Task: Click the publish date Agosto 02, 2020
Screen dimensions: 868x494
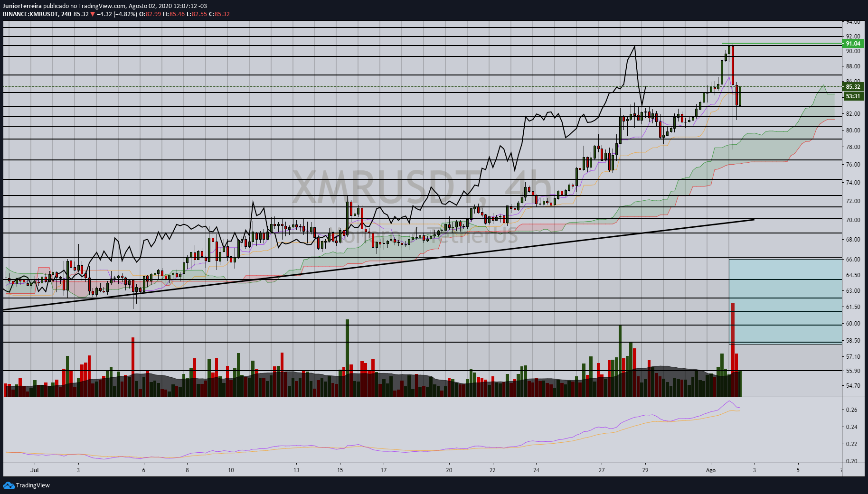Action: tap(150, 6)
